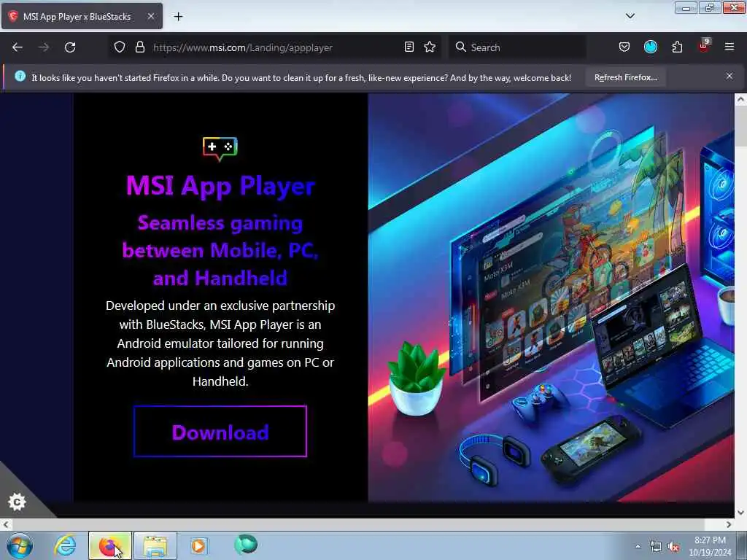Open the uBlock Origin extension icon

tap(704, 46)
